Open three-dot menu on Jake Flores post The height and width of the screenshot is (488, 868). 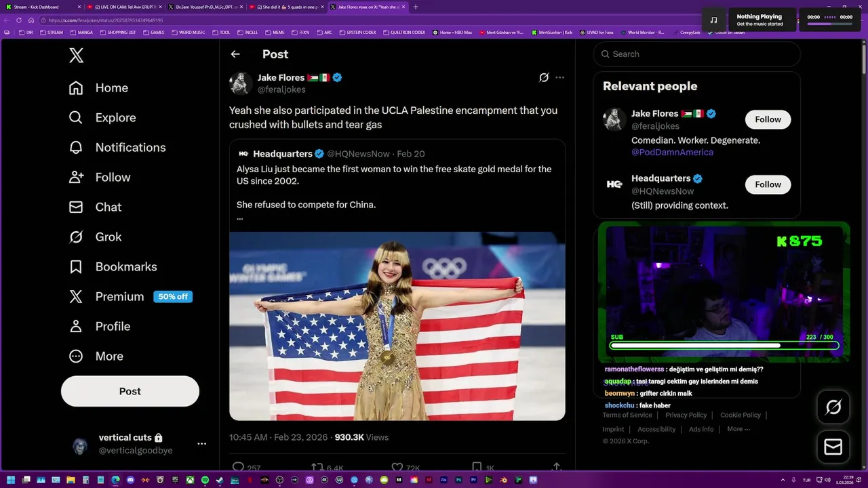pyautogui.click(x=559, y=77)
